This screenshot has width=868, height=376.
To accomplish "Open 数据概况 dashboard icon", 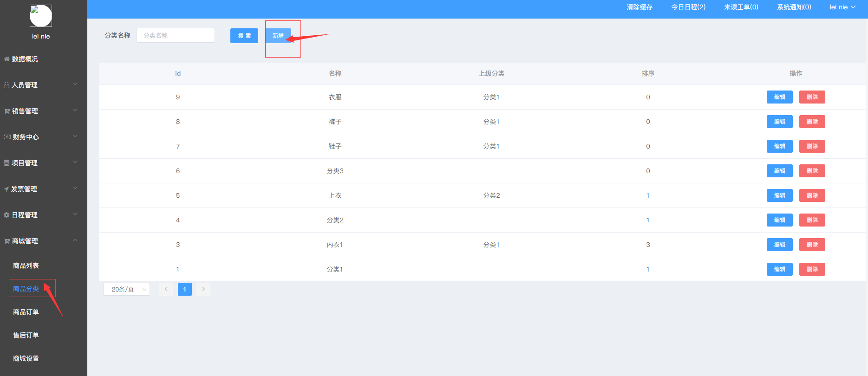I will pyautogui.click(x=7, y=59).
